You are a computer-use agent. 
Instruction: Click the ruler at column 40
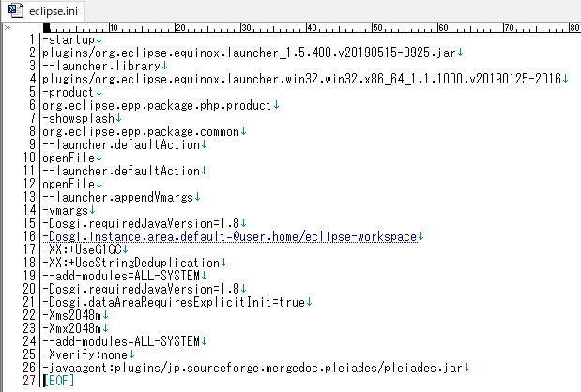[x=312, y=28]
